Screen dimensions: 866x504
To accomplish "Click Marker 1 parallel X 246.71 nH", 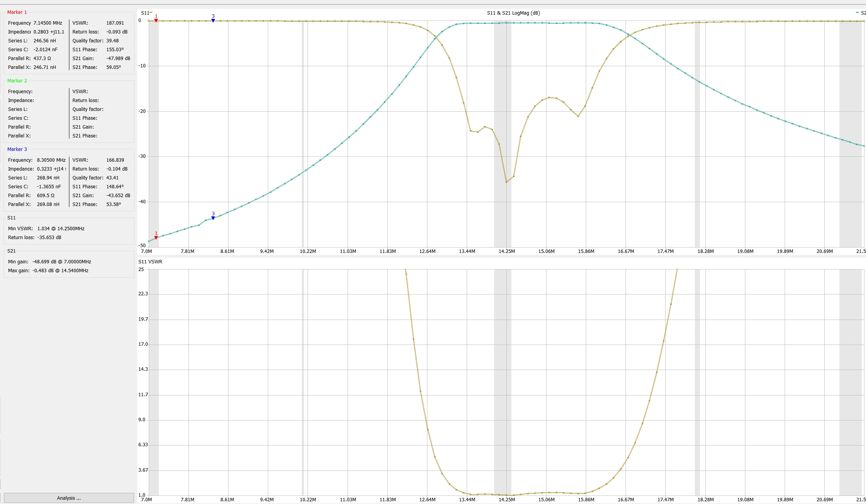I will point(45,67).
